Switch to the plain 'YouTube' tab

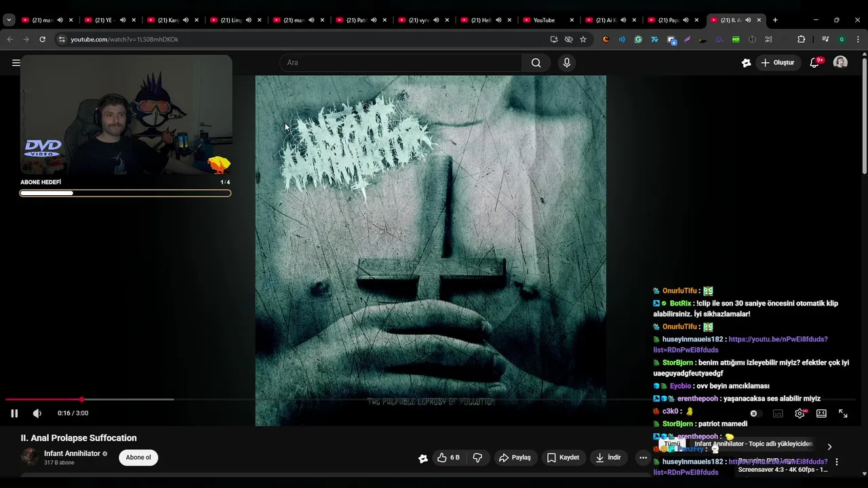point(549,20)
